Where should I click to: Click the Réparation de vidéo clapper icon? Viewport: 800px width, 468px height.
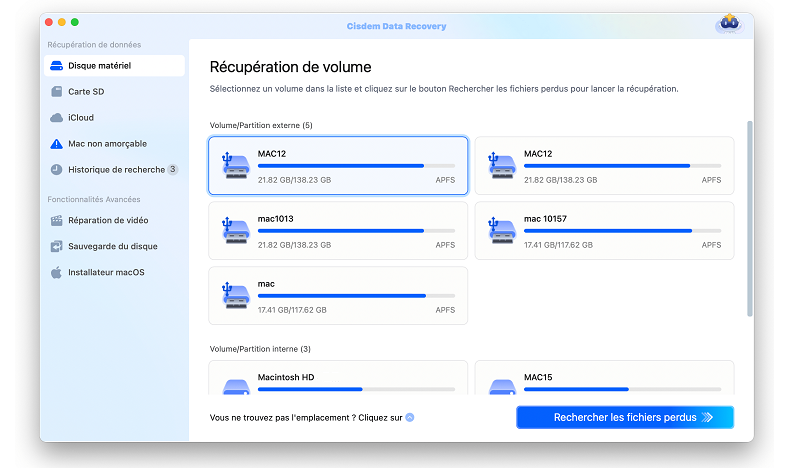(x=57, y=220)
